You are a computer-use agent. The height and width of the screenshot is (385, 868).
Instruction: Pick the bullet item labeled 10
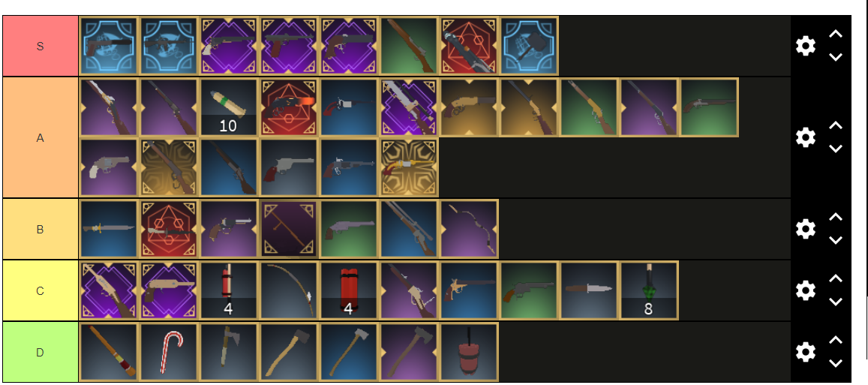[229, 107]
